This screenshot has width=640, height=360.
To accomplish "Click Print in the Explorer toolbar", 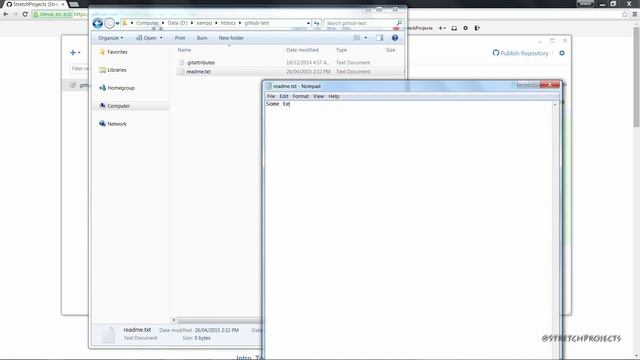I will tap(180, 38).
